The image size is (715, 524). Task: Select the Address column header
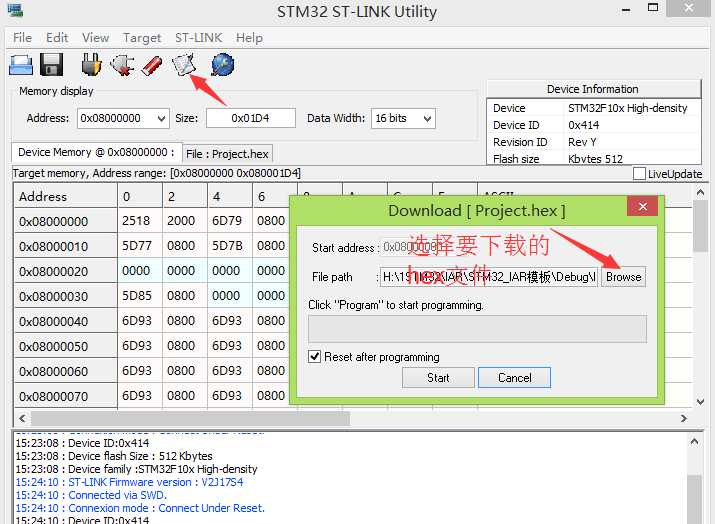(65, 197)
